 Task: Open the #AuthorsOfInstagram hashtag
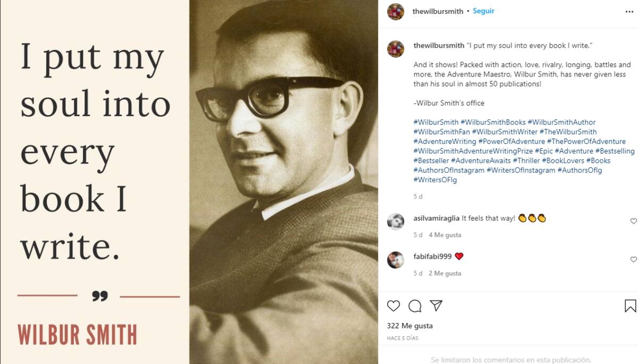[449, 170]
